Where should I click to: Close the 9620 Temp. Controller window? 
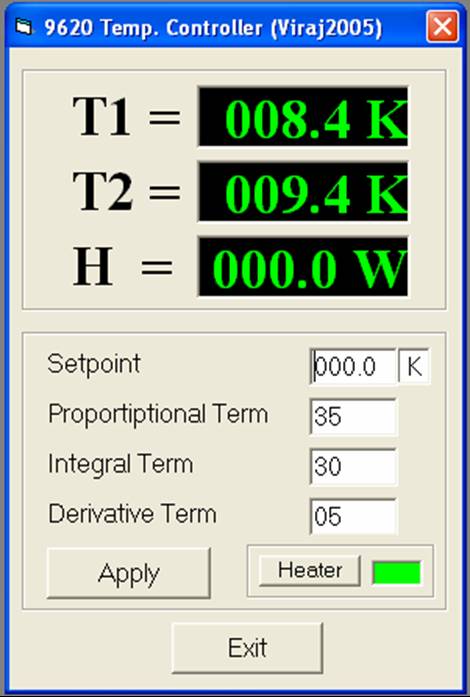442,27
